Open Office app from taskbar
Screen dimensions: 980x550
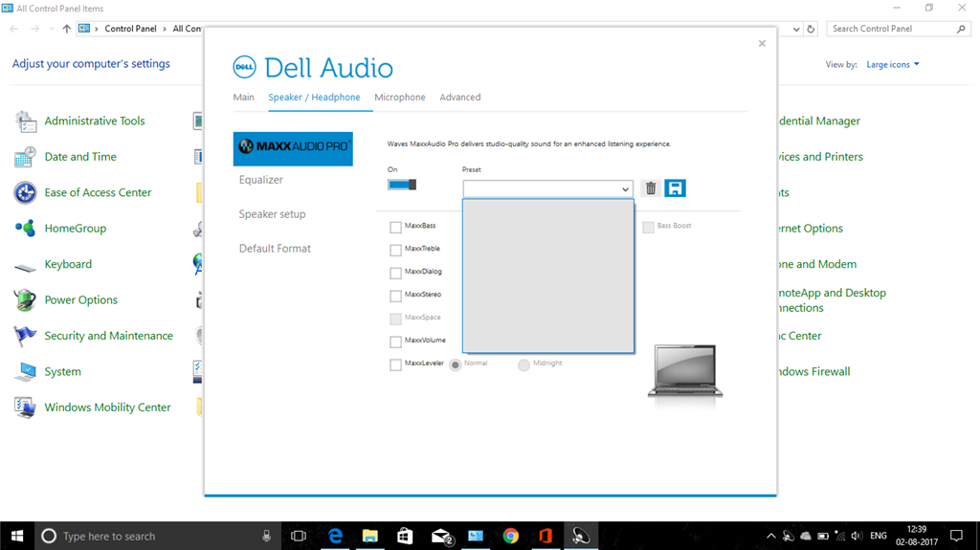point(546,536)
